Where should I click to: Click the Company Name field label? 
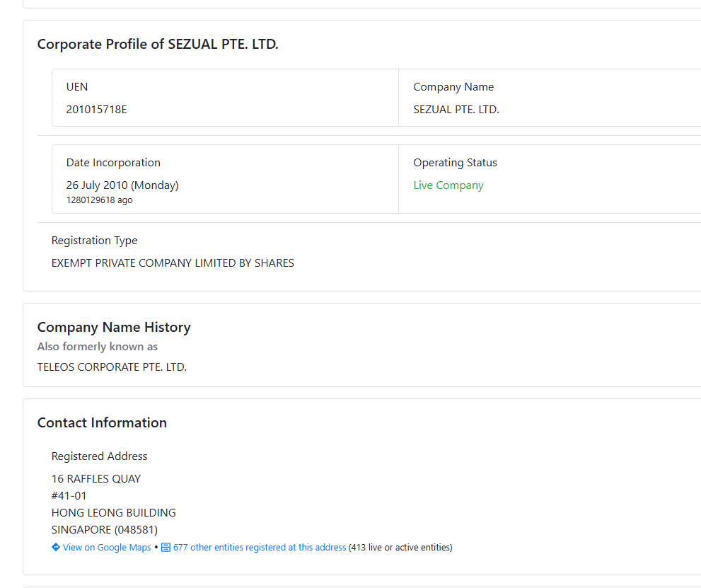[453, 87]
